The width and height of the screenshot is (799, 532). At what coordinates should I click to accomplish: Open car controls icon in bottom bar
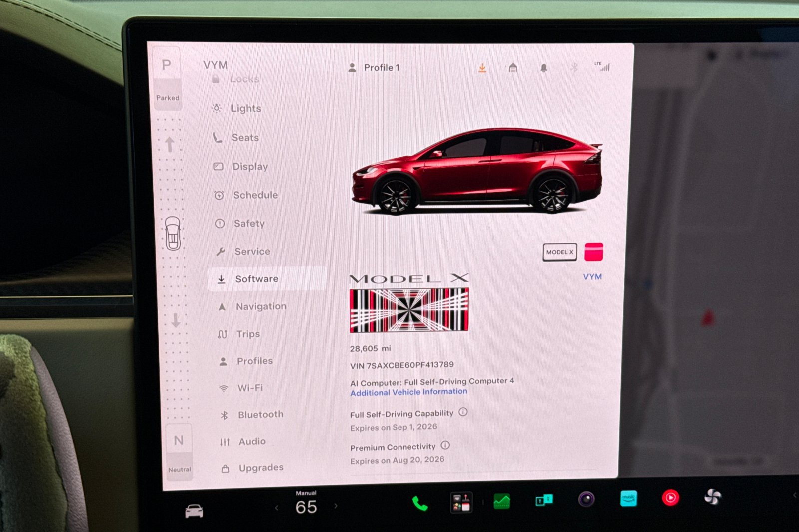pyautogui.click(x=194, y=511)
